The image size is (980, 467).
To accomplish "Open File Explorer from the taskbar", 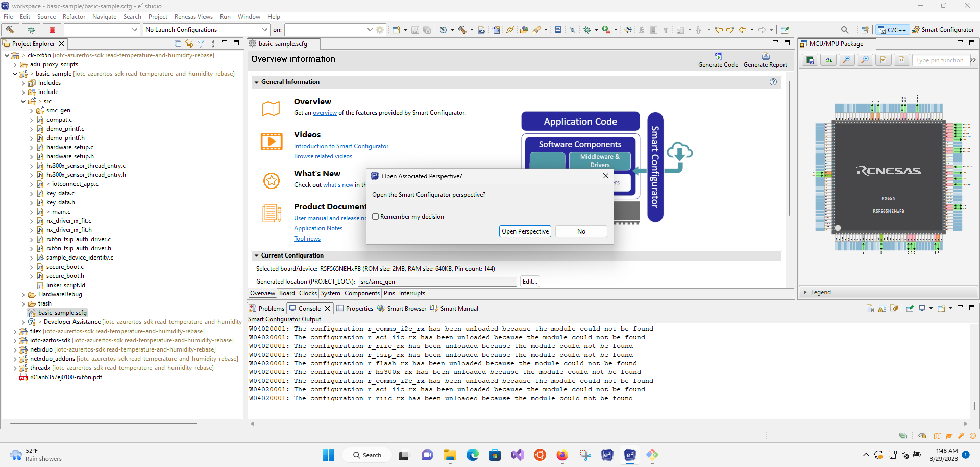I will [x=450, y=455].
